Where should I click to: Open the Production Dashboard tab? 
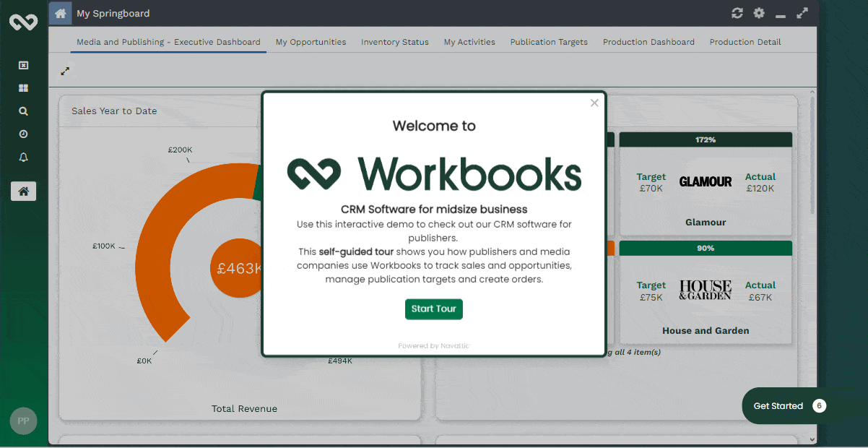pyautogui.click(x=648, y=42)
